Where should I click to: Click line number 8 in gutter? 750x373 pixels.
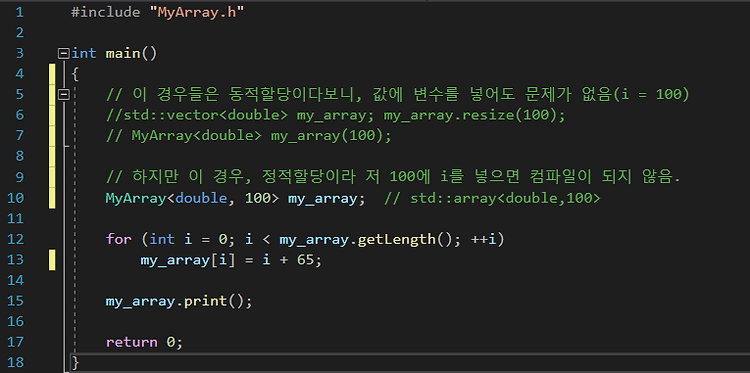click(19, 156)
